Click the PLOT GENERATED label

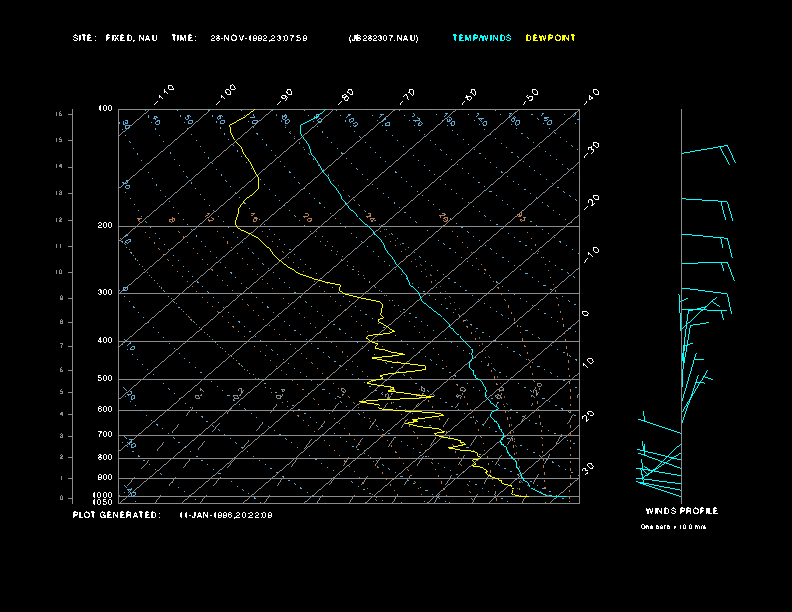115,515
